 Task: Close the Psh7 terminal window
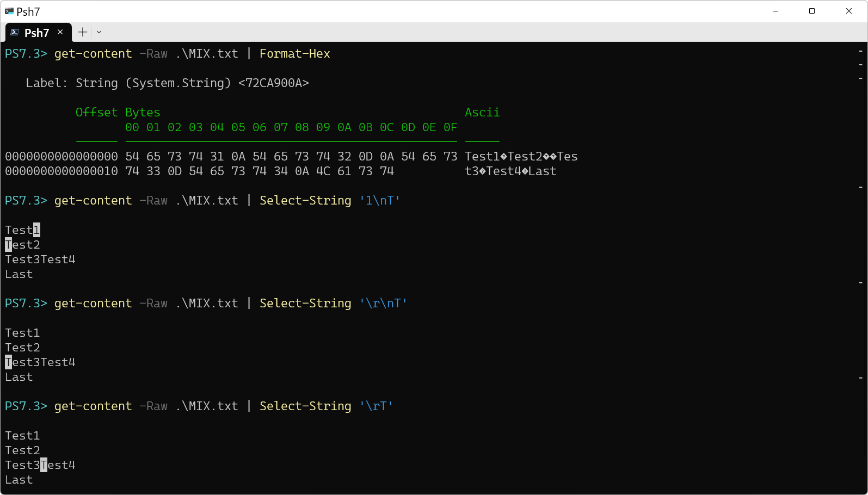tap(849, 11)
